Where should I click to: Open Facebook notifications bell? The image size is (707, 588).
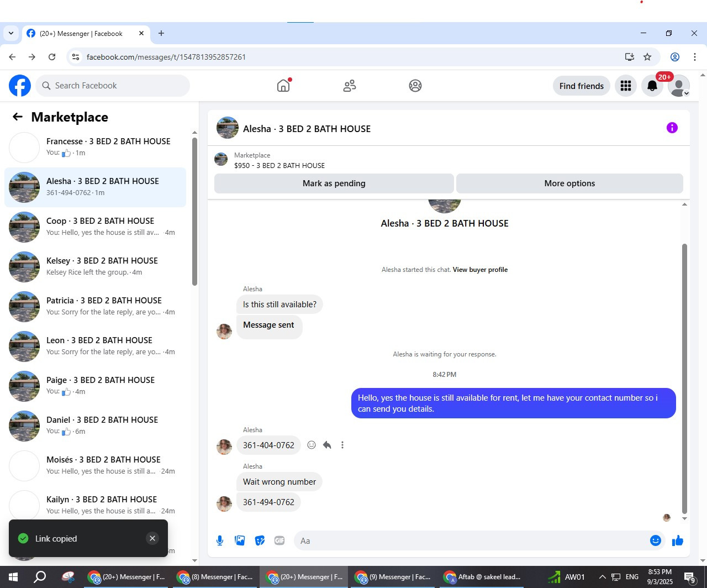pyautogui.click(x=652, y=86)
